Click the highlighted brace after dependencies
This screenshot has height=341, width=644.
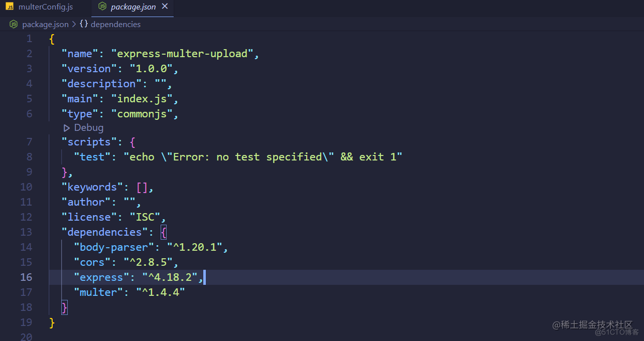pyautogui.click(x=164, y=232)
